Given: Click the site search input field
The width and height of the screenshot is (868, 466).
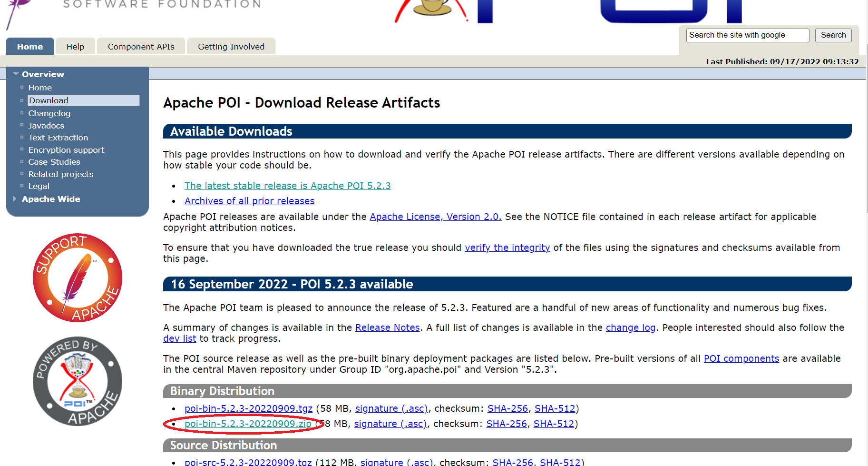Looking at the screenshot, I should tap(747, 35).
